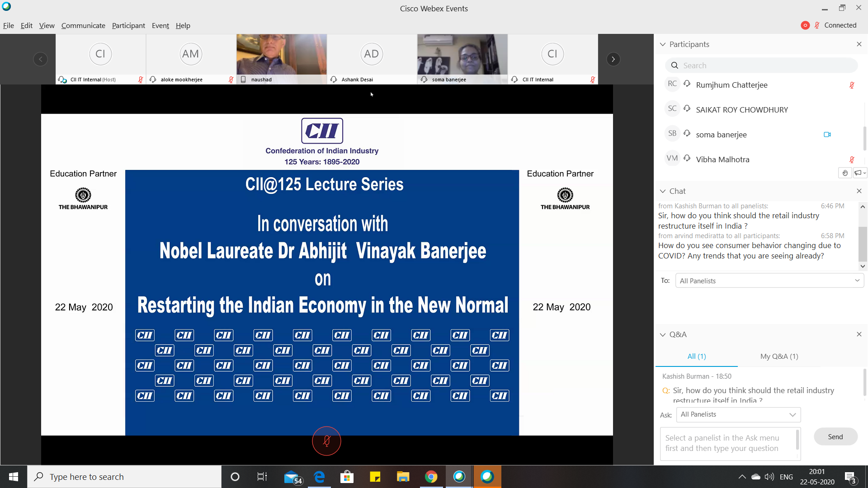This screenshot has height=488, width=868.
Task: Close the Participants panel
Action: (x=859, y=44)
